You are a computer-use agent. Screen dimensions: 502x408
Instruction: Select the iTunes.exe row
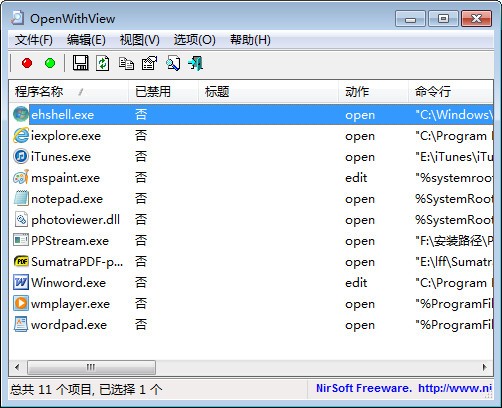click(x=252, y=156)
